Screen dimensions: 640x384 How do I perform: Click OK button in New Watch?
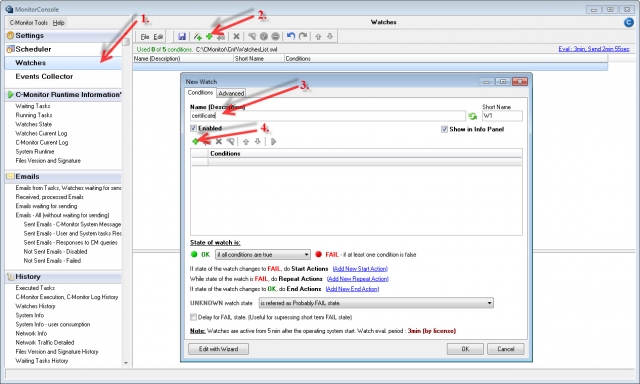tap(465, 349)
